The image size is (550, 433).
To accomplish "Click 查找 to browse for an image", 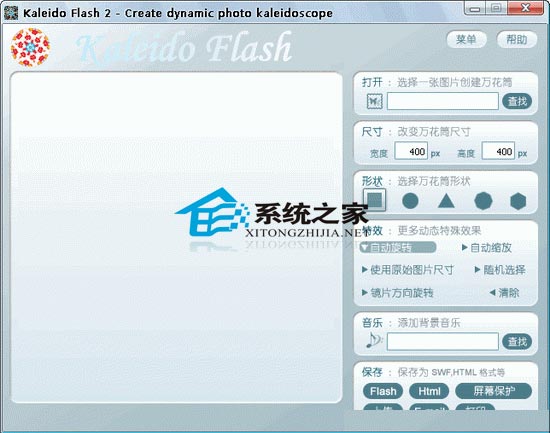I will [x=517, y=101].
